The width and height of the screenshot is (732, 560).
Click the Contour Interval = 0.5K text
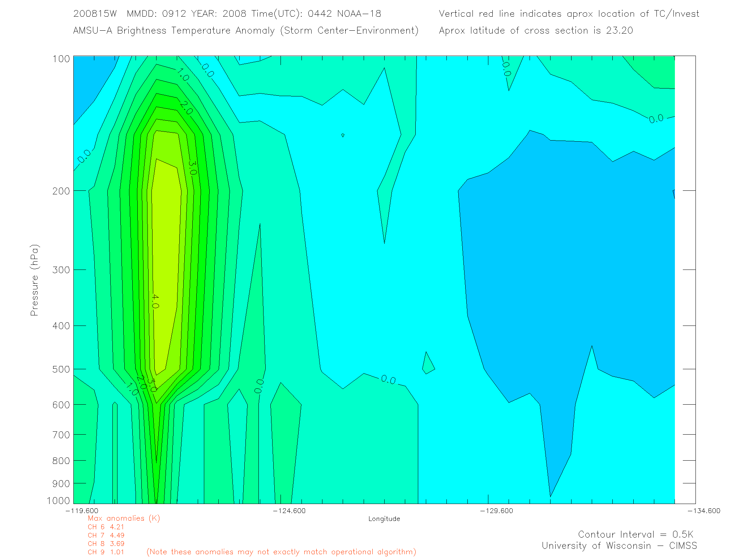(x=635, y=534)
